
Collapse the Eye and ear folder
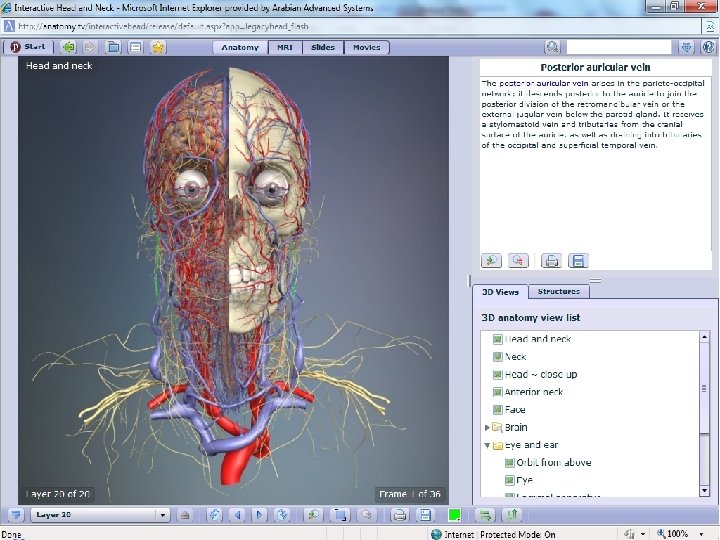(x=487, y=445)
